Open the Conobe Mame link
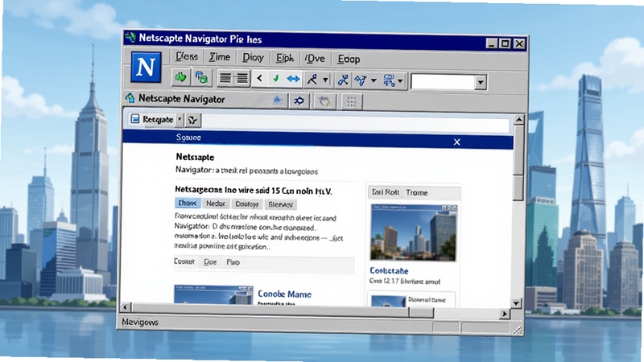 284,294
